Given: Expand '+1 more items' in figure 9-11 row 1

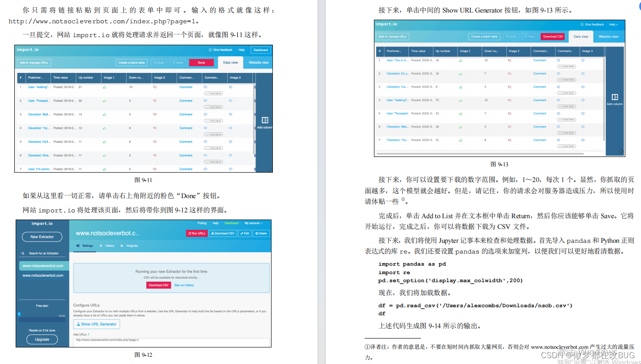Looking at the screenshot, I should point(212,93).
